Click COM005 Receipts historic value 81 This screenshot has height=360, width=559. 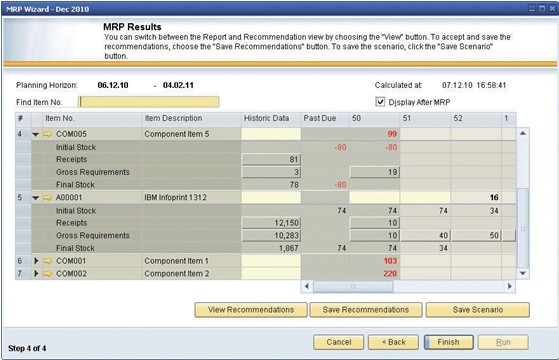pyautogui.click(x=271, y=159)
